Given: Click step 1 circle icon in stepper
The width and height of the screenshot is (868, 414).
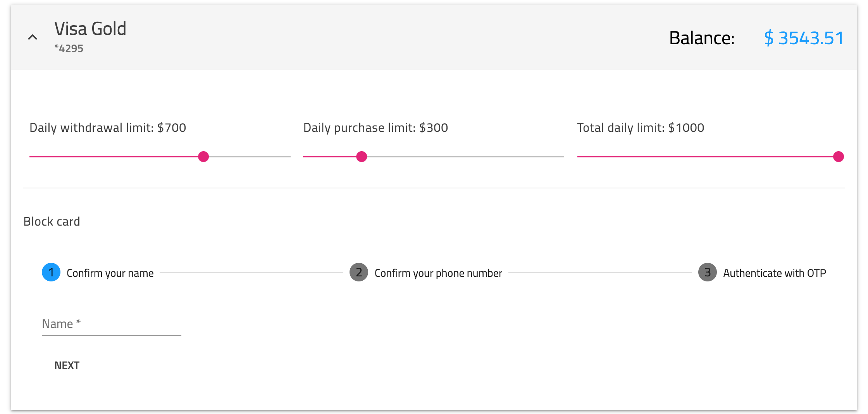Looking at the screenshot, I should click(51, 273).
